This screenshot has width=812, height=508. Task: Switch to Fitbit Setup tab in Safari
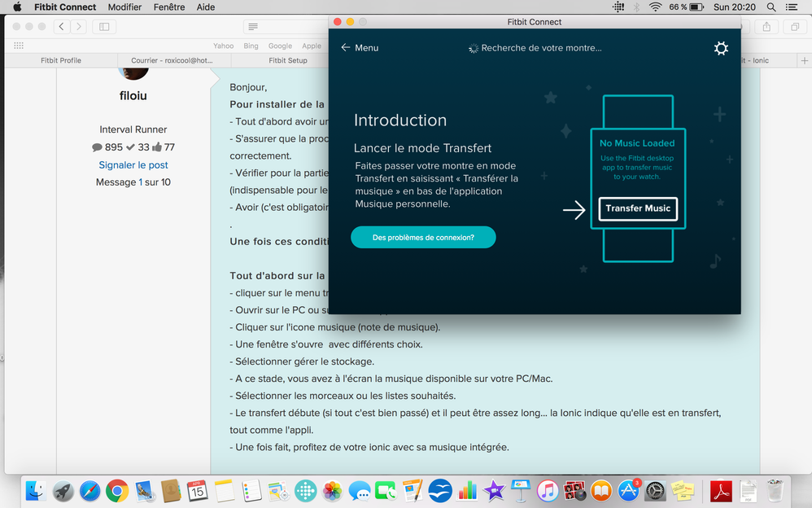point(287,60)
